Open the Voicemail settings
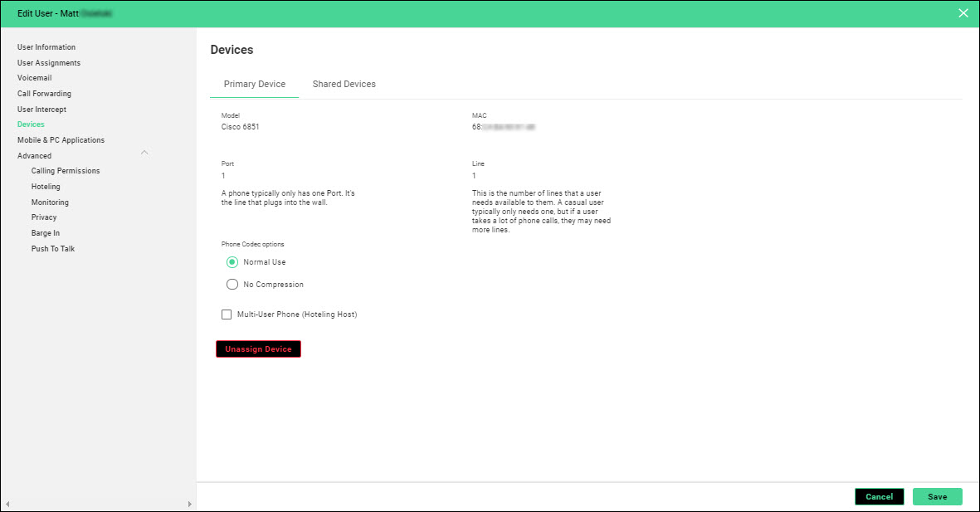 pos(35,78)
